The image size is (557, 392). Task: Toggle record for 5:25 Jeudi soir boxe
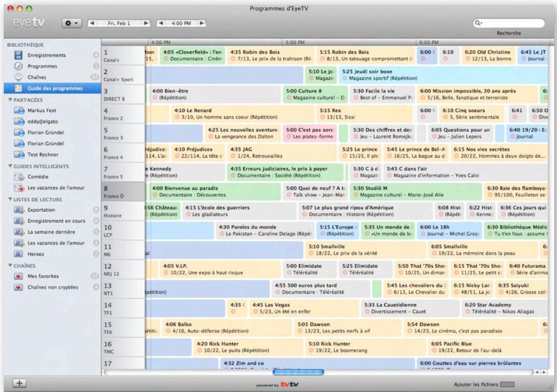point(345,78)
